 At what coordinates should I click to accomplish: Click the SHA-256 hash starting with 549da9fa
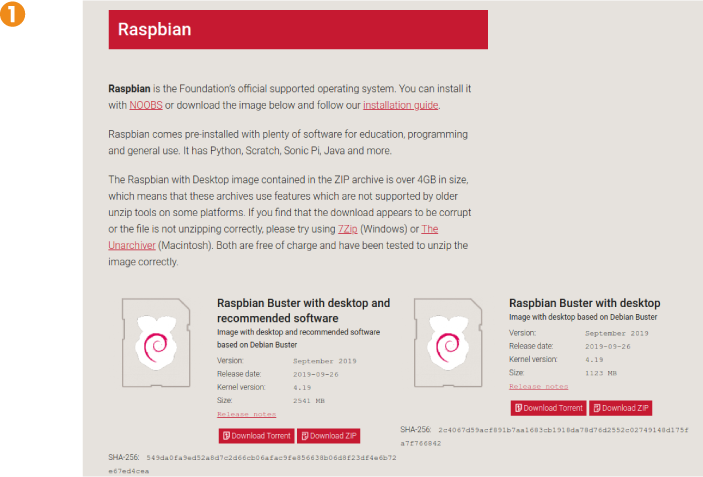point(272,457)
